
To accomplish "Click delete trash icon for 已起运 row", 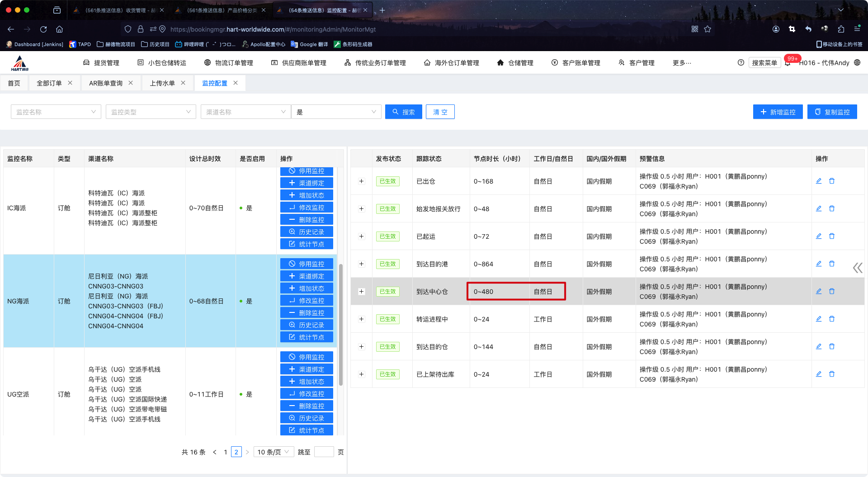I will pos(831,236).
